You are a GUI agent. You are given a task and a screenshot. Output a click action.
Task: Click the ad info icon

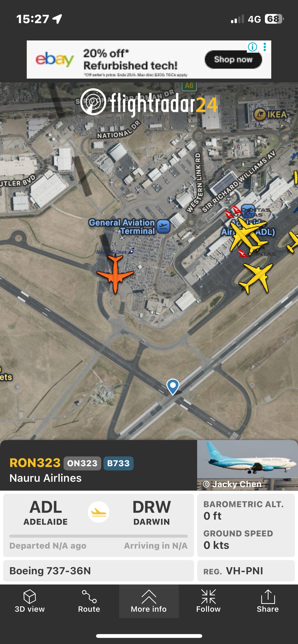point(252,47)
